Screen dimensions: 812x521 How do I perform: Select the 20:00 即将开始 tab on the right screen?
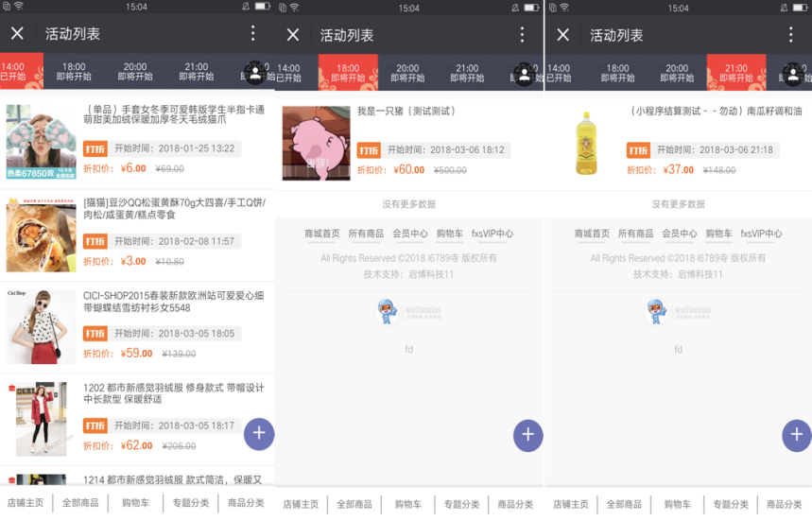[x=677, y=73]
